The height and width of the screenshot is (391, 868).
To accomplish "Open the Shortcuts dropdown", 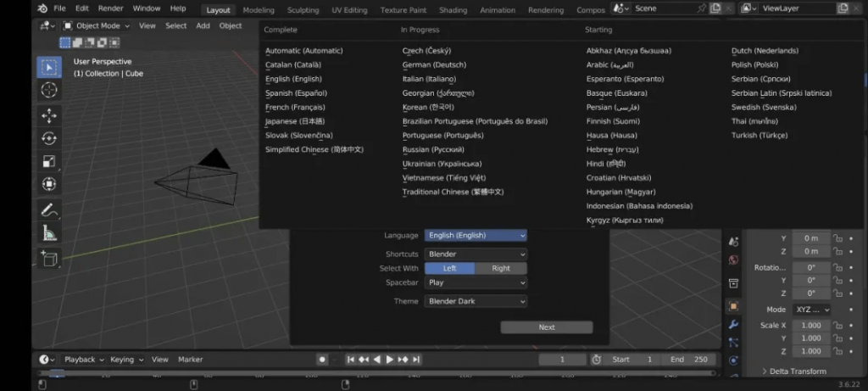I will 476,254.
